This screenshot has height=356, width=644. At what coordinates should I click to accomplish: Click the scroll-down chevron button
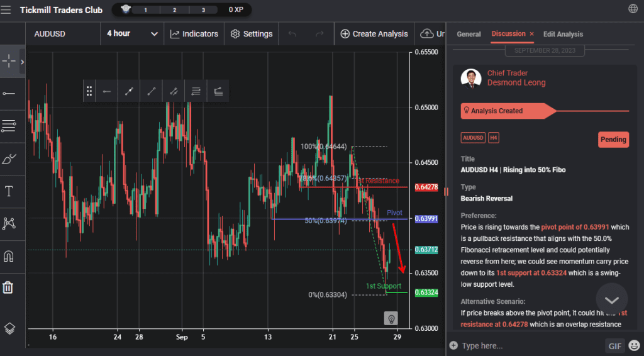coord(611,299)
